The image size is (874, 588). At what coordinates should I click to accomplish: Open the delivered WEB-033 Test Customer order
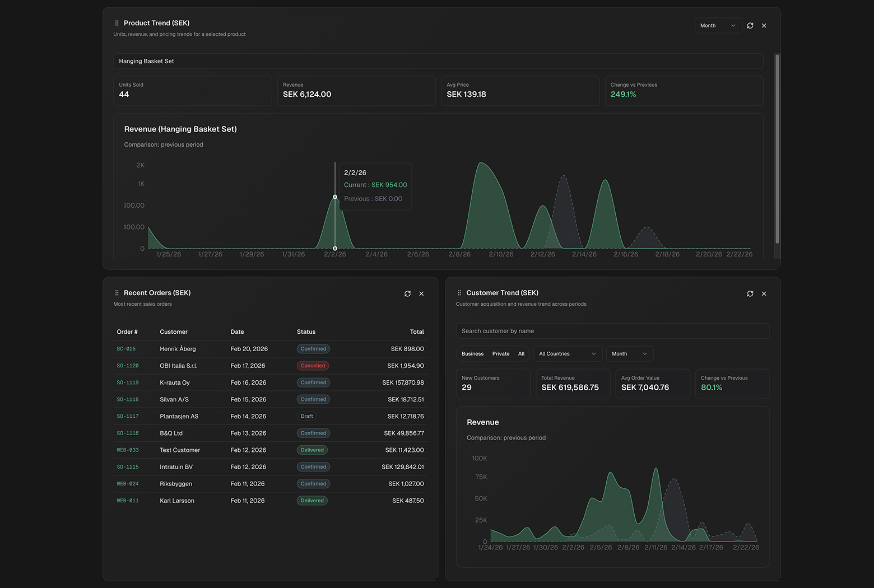pyautogui.click(x=127, y=450)
